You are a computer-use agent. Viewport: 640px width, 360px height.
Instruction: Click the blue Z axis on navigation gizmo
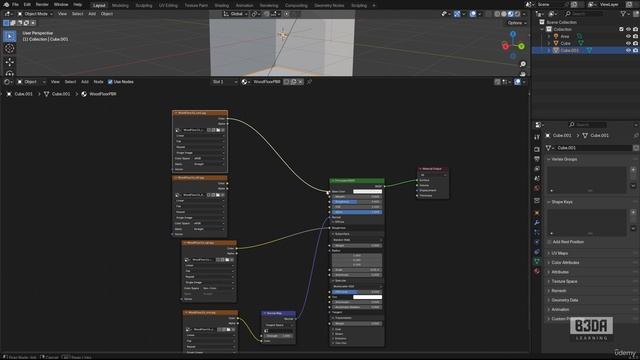513,34
